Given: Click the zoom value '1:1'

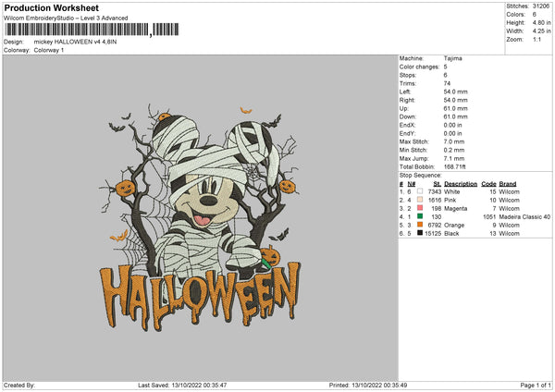Looking at the screenshot, I should point(536,40).
